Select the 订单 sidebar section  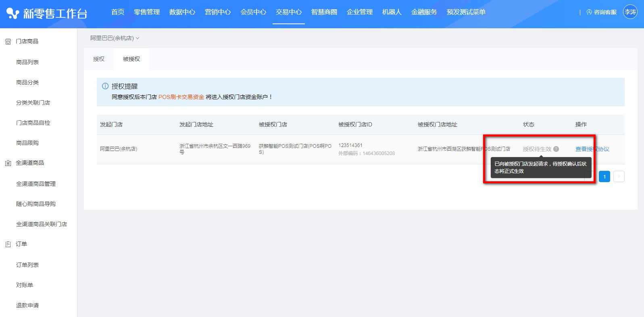(x=21, y=244)
